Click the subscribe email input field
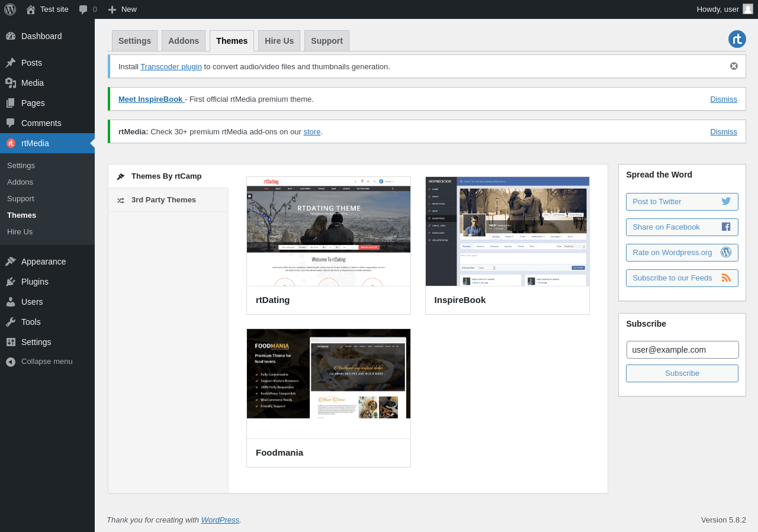 (x=682, y=350)
